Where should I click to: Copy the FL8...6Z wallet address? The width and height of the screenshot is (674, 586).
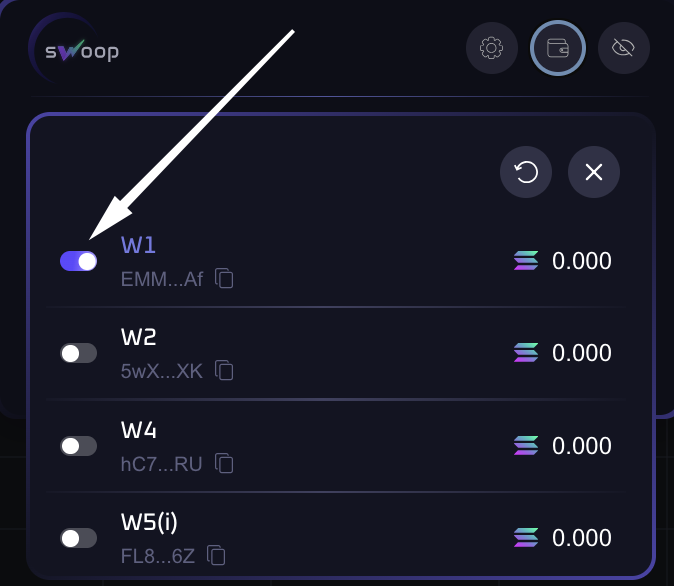[x=216, y=555]
